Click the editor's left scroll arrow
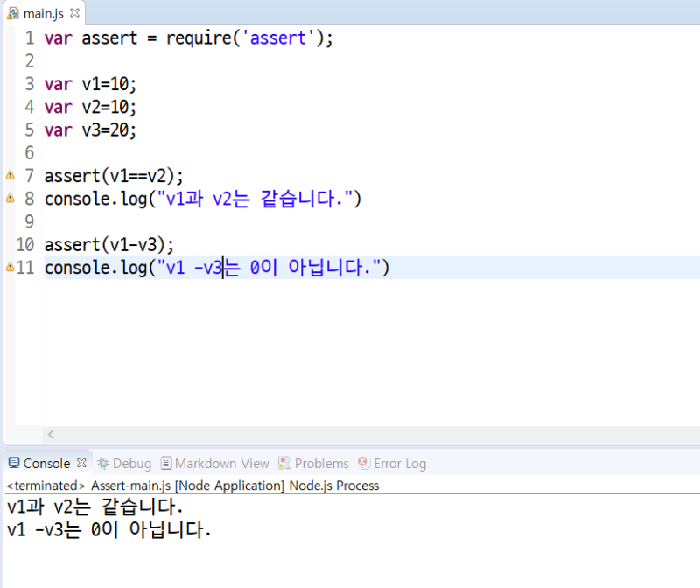The width and height of the screenshot is (700, 588). point(50,435)
